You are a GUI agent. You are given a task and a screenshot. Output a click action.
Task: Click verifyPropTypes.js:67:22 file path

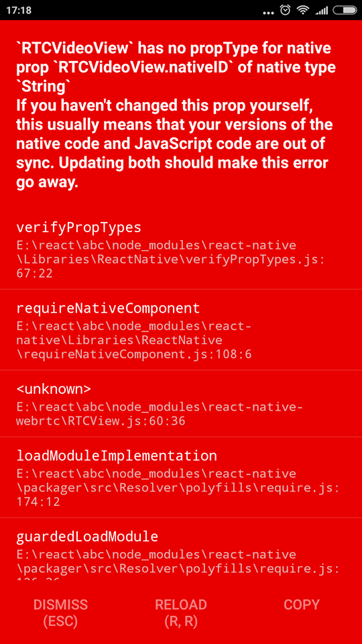click(169, 259)
